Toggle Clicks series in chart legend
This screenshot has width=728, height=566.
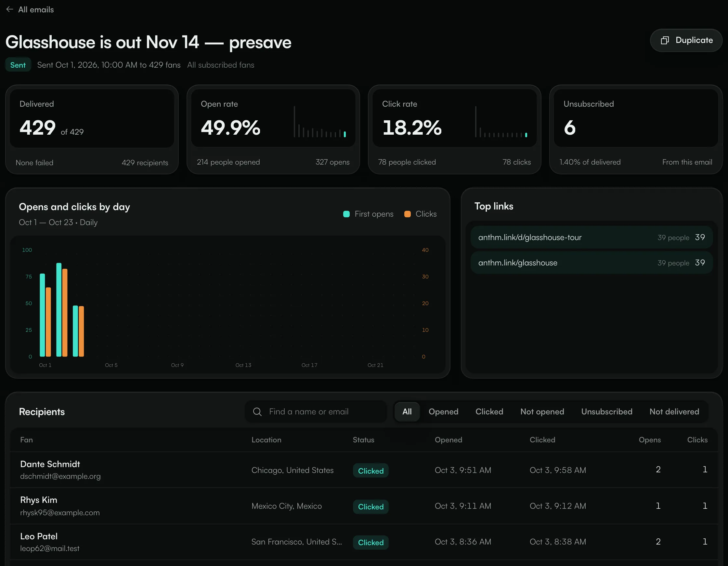(420, 214)
